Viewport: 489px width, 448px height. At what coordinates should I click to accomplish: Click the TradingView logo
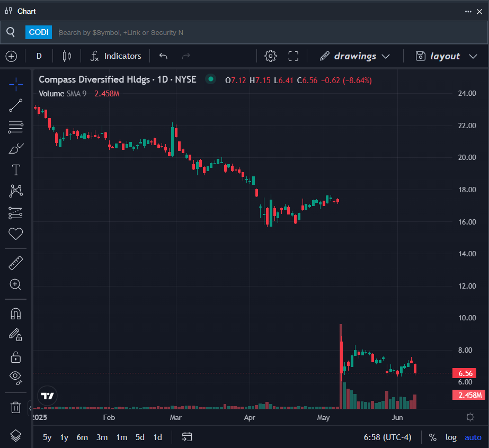tap(47, 396)
